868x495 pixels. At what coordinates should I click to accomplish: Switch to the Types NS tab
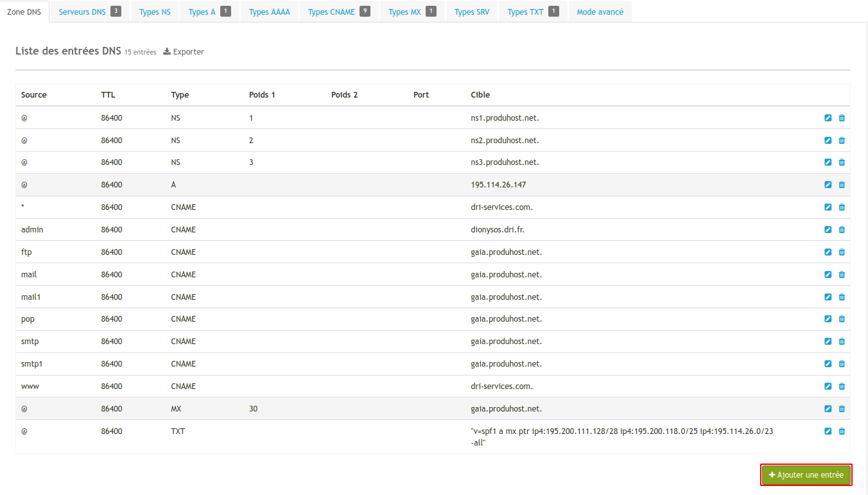click(x=155, y=12)
